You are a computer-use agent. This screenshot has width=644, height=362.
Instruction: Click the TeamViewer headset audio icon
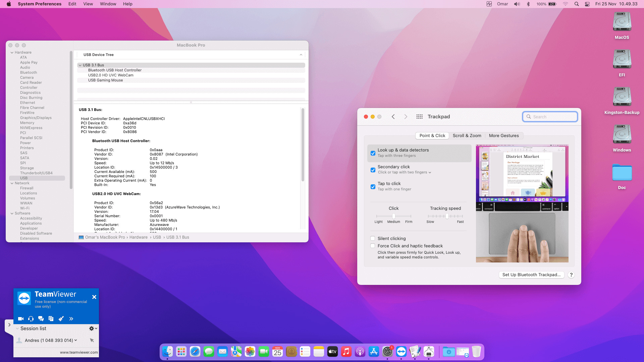pyautogui.click(x=31, y=319)
